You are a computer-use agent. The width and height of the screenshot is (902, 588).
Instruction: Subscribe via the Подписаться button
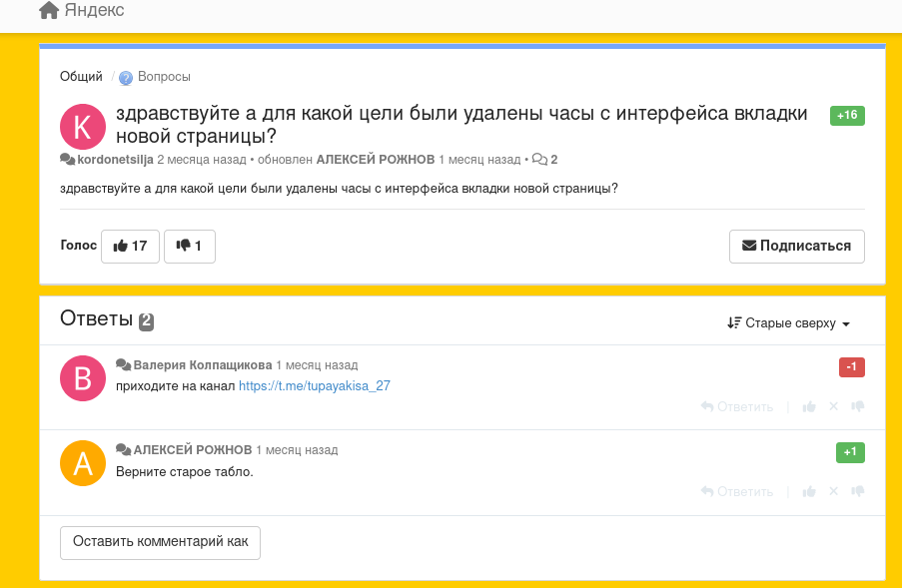(796, 246)
